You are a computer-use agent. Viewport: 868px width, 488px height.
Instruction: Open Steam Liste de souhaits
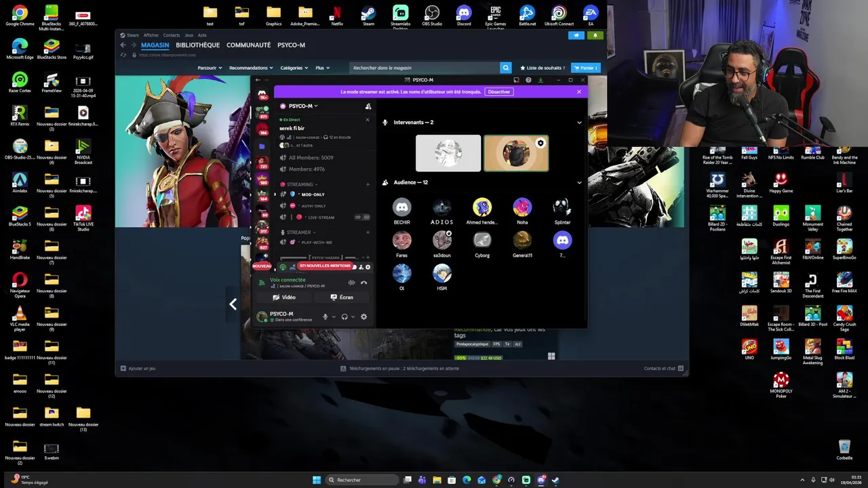click(x=542, y=68)
